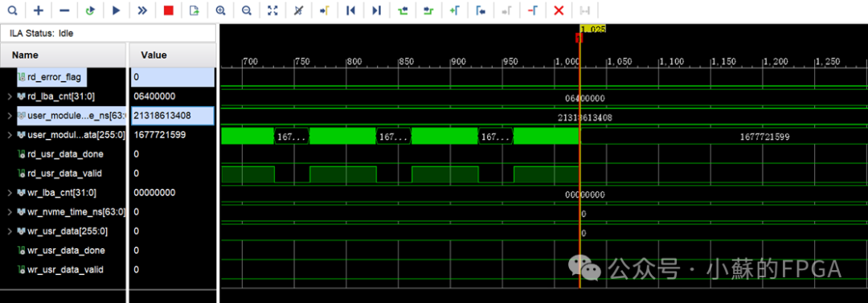This screenshot has height=303, width=868.
Task: Add probes with the plus icon
Action: click(x=39, y=10)
